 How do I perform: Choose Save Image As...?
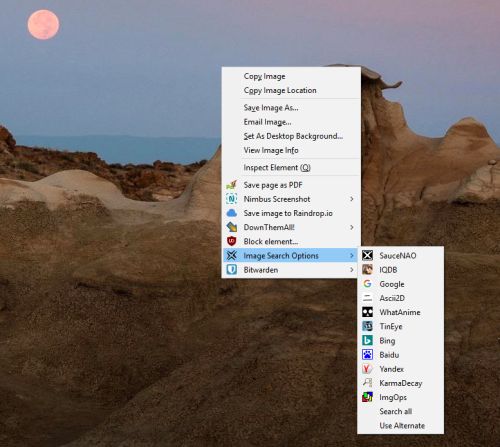271,108
